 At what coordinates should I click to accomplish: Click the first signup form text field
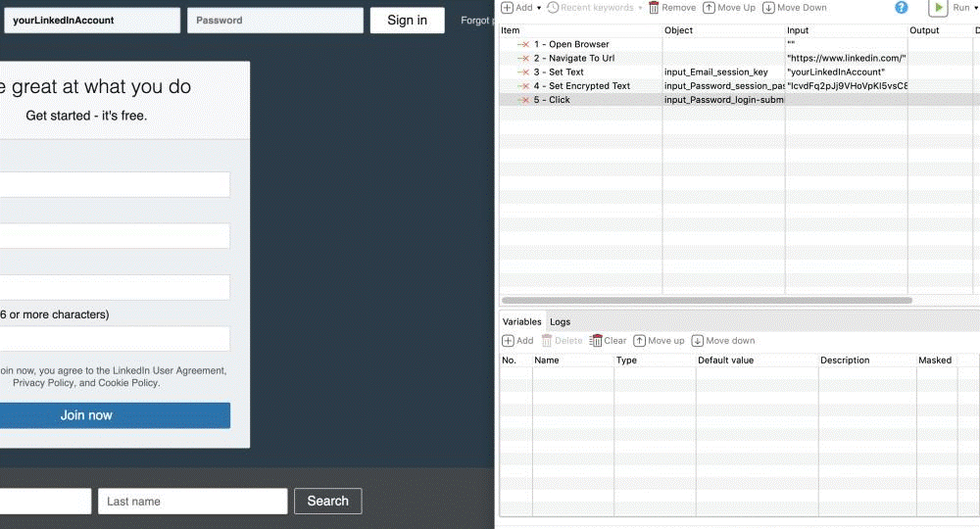[115, 184]
